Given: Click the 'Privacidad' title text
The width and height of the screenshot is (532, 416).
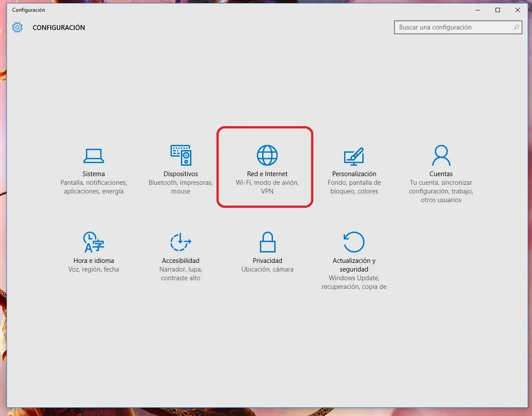Looking at the screenshot, I should click(x=267, y=261).
